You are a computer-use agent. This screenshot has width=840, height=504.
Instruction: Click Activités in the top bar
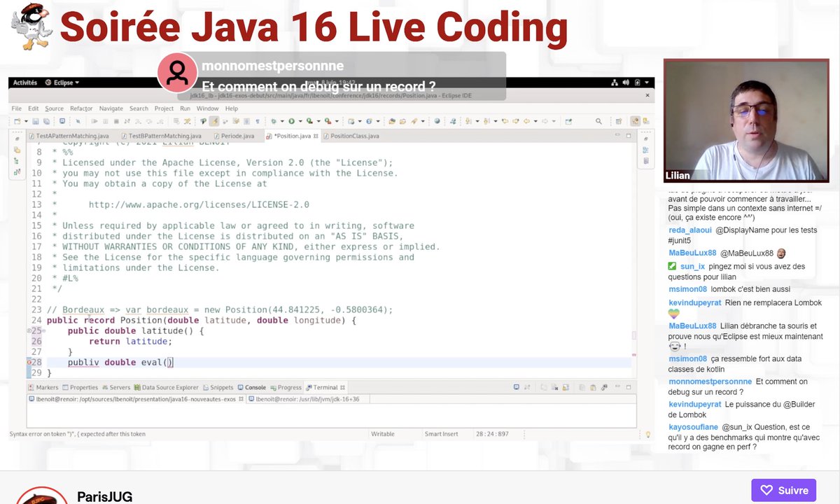pyautogui.click(x=24, y=83)
